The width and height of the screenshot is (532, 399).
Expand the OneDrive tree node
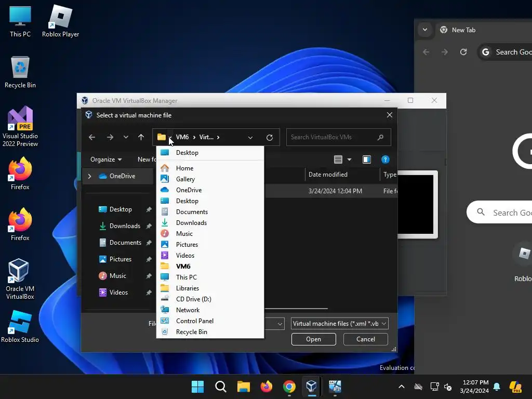point(89,176)
